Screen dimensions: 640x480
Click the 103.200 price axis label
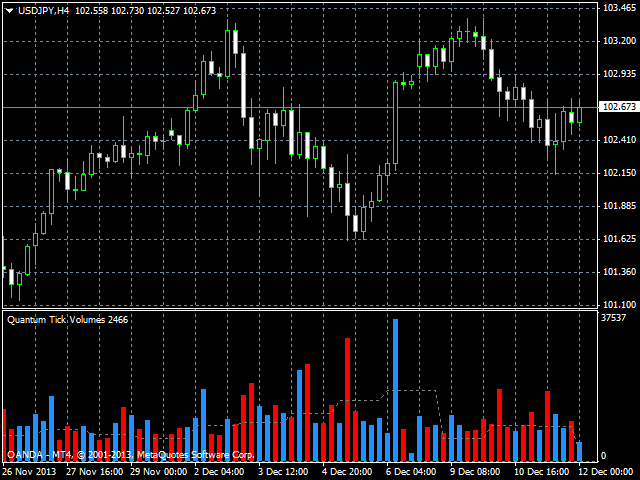coord(619,41)
